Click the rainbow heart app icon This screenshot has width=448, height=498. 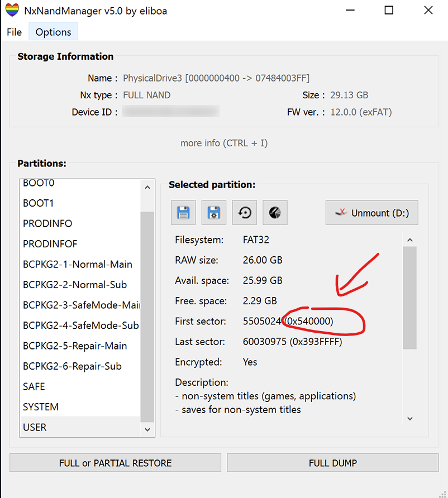coord(12,10)
